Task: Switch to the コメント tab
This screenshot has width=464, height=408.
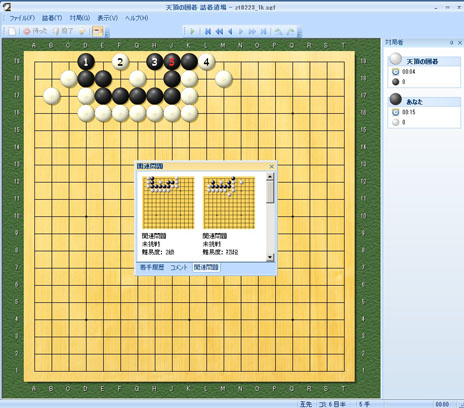Action: 179,267
